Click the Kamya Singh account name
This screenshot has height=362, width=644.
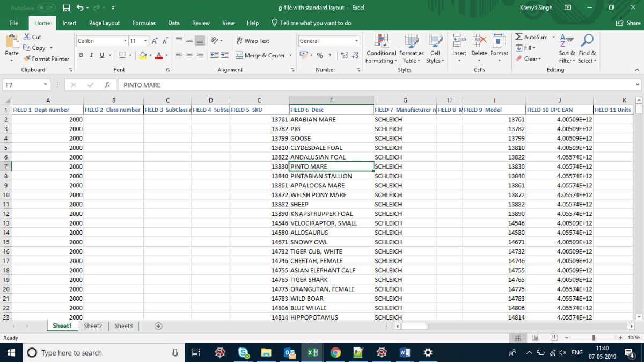[537, 8]
